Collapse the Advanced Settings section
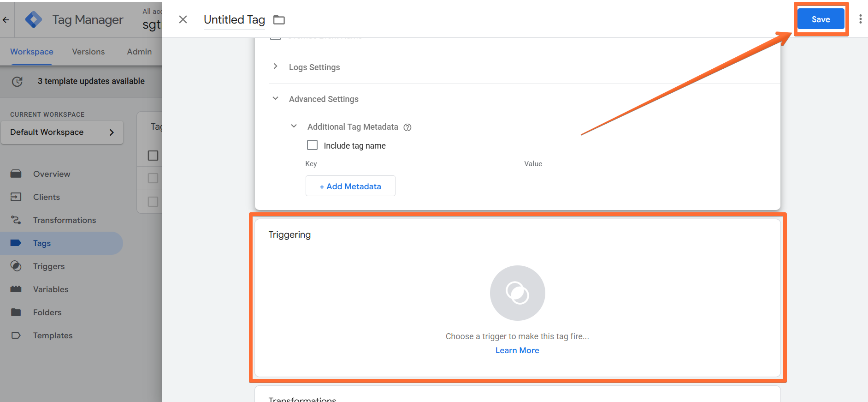868x402 pixels. [275, 98]
